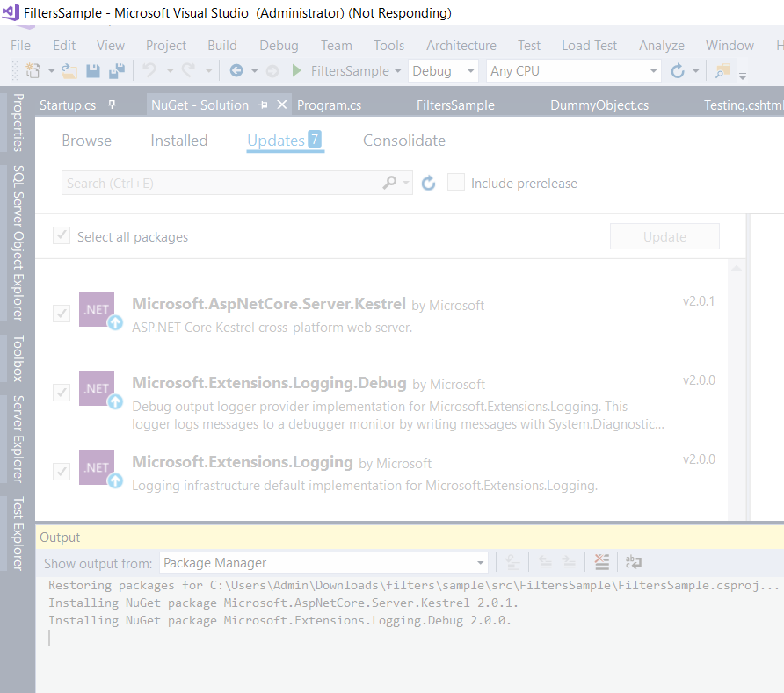Expand the Redo history dropdown arrow

(209, 71)
